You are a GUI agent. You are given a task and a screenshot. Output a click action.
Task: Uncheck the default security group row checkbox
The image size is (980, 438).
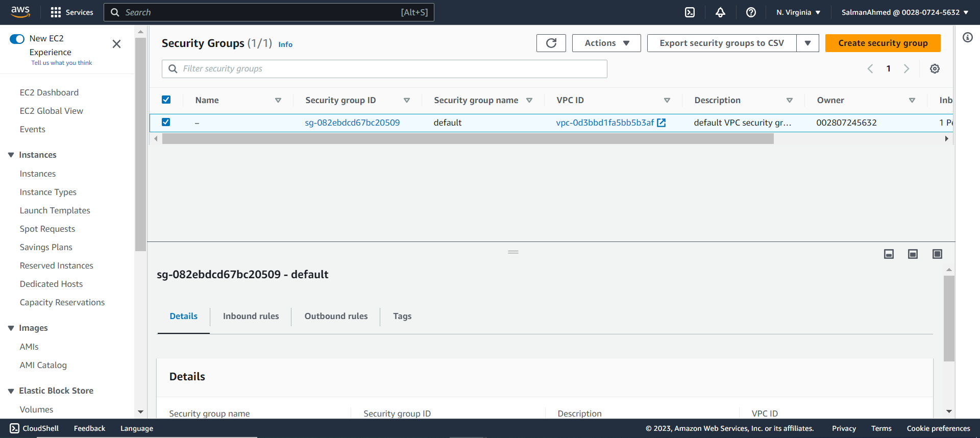pos(166,122)
